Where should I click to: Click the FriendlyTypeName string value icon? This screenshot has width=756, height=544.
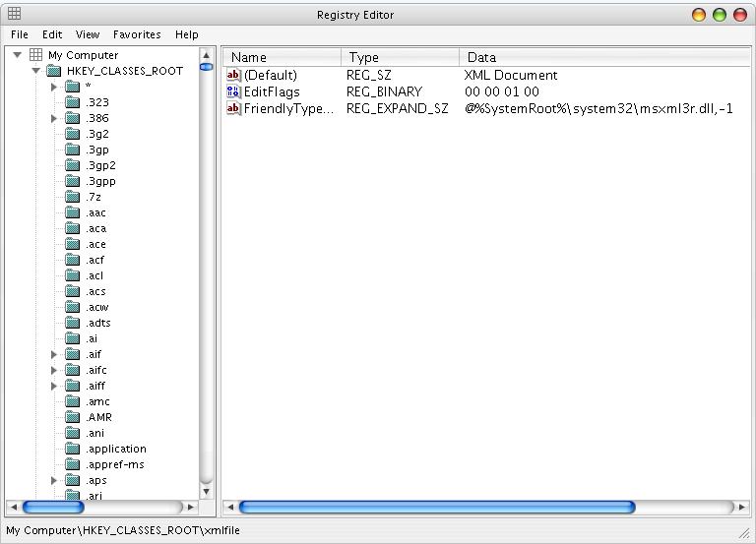coord(233,108)
